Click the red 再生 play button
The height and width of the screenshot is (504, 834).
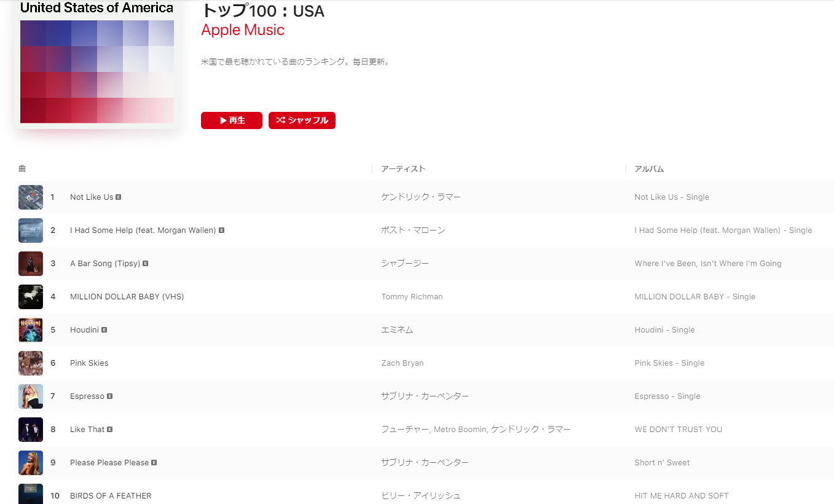232,120
